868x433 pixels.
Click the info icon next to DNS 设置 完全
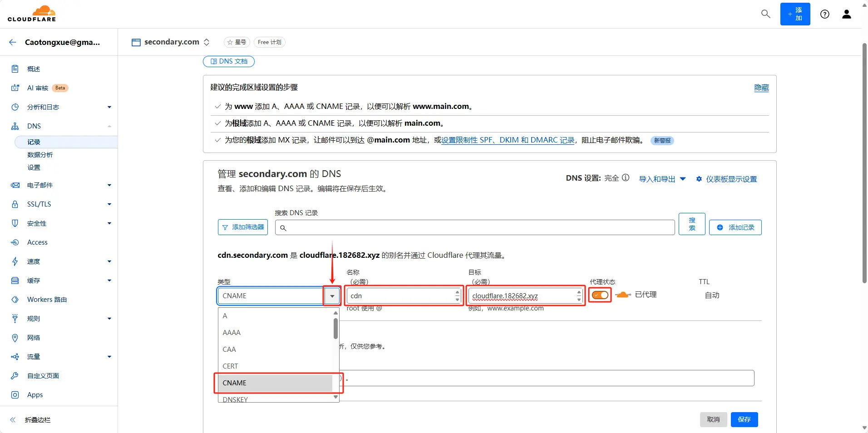click(626, 178)
